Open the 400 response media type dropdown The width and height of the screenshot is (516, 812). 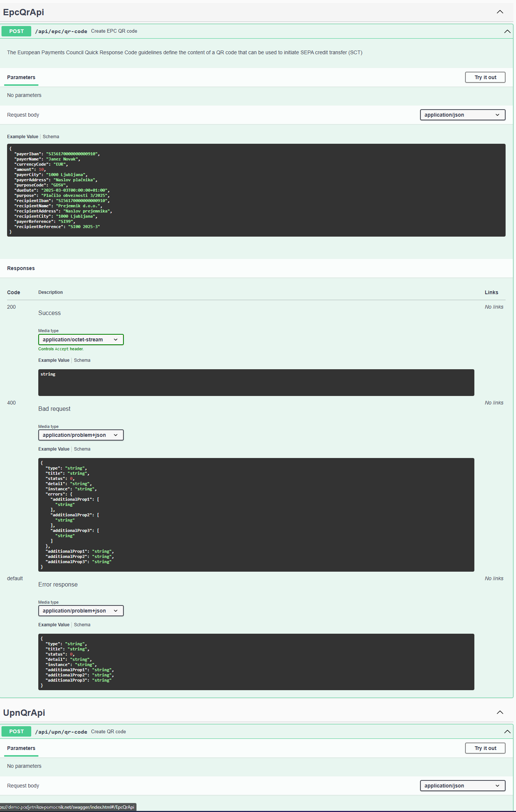pyautogui.click(x=81, y=435)
